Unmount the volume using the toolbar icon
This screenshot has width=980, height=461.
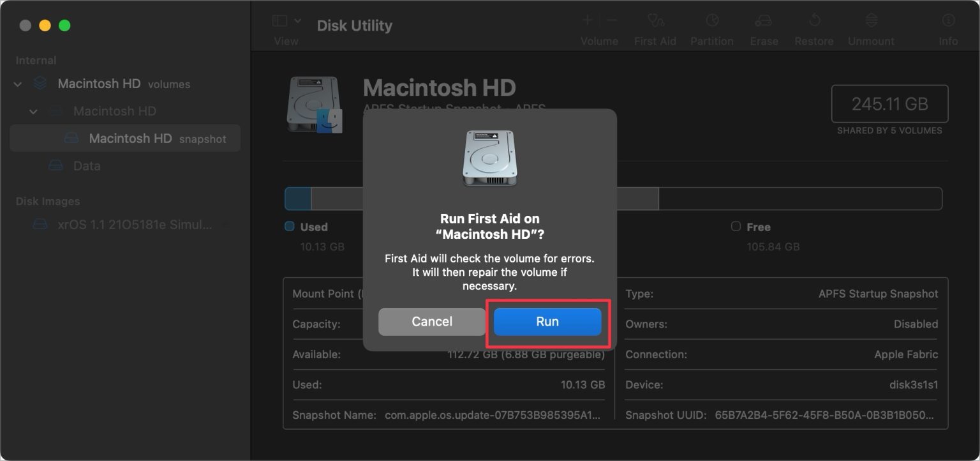click(x=870, y=27)
